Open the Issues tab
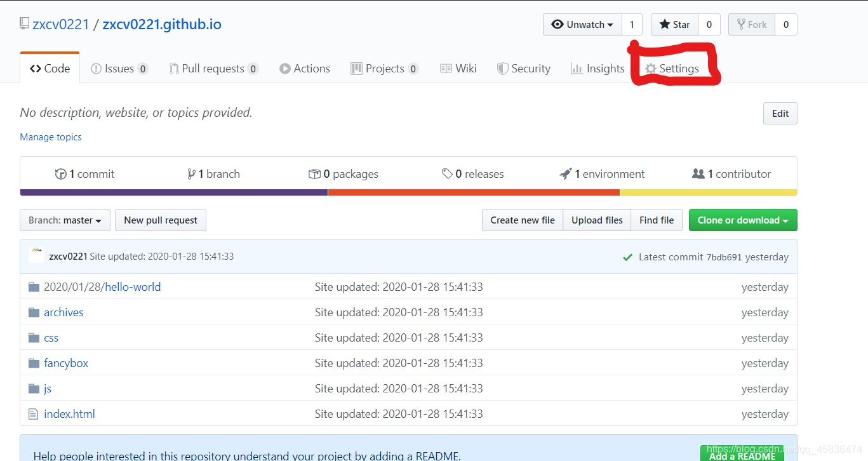Viewport: 868px width, 461px height. coord(119,69)
